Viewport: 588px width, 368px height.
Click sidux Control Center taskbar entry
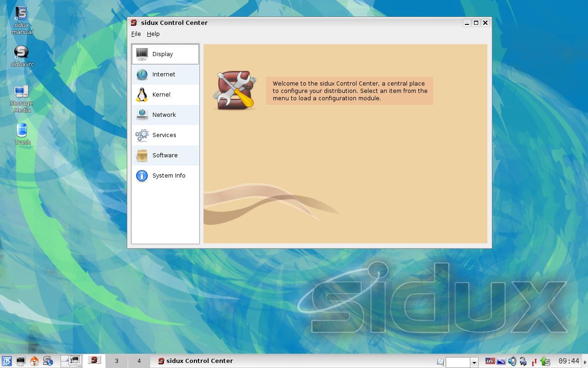pyautogui.click(x=195, y=361)
